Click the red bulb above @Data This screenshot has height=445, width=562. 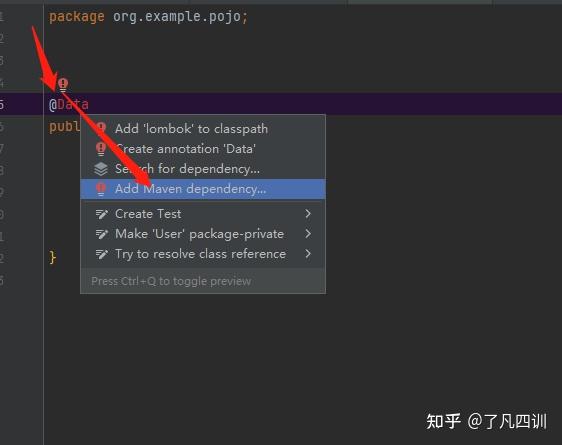pos(63,85)
